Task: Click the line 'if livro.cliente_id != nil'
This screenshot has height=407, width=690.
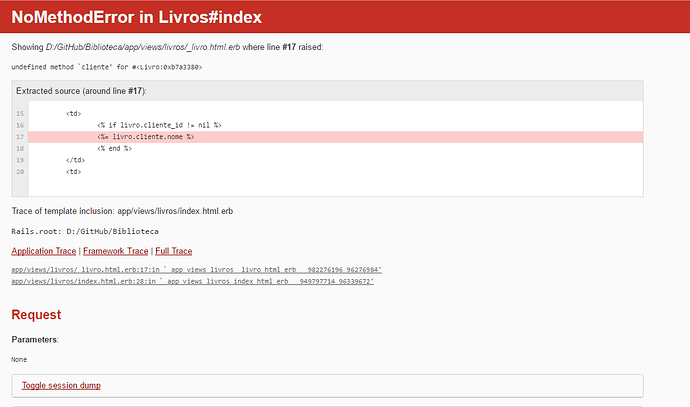Action: (x=159, y=125)
